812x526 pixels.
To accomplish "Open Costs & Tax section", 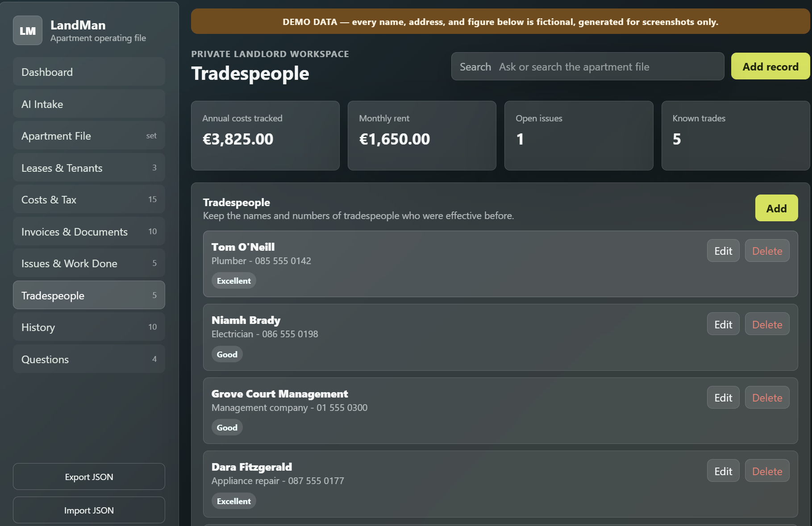I will pos(89,199).
